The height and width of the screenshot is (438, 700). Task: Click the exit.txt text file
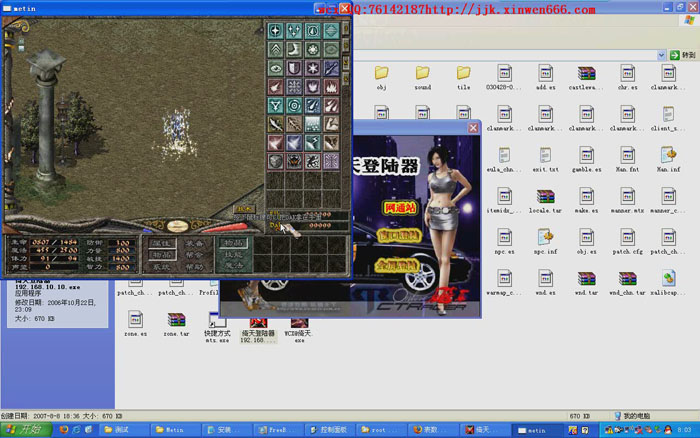(545, 156)
